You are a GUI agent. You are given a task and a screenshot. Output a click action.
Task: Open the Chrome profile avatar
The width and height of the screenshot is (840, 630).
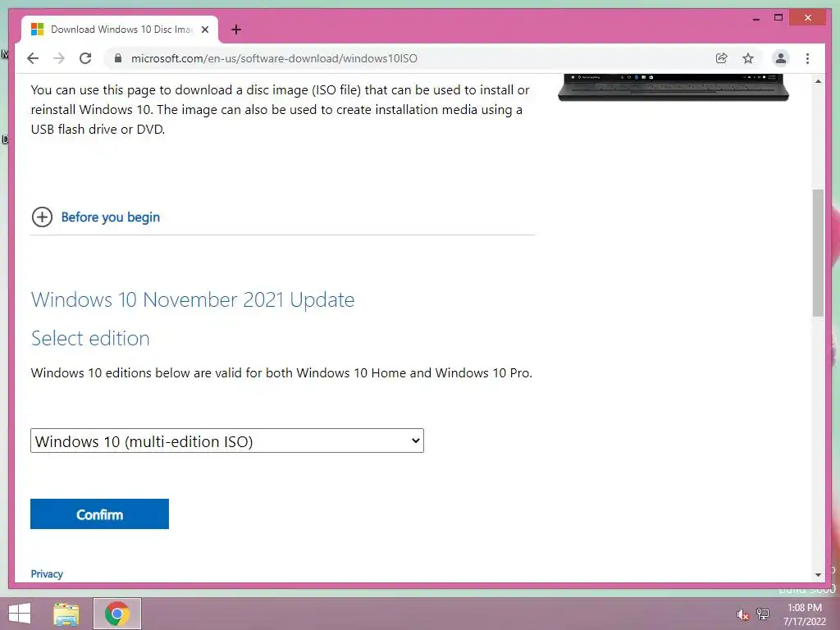tap(781, 58)
